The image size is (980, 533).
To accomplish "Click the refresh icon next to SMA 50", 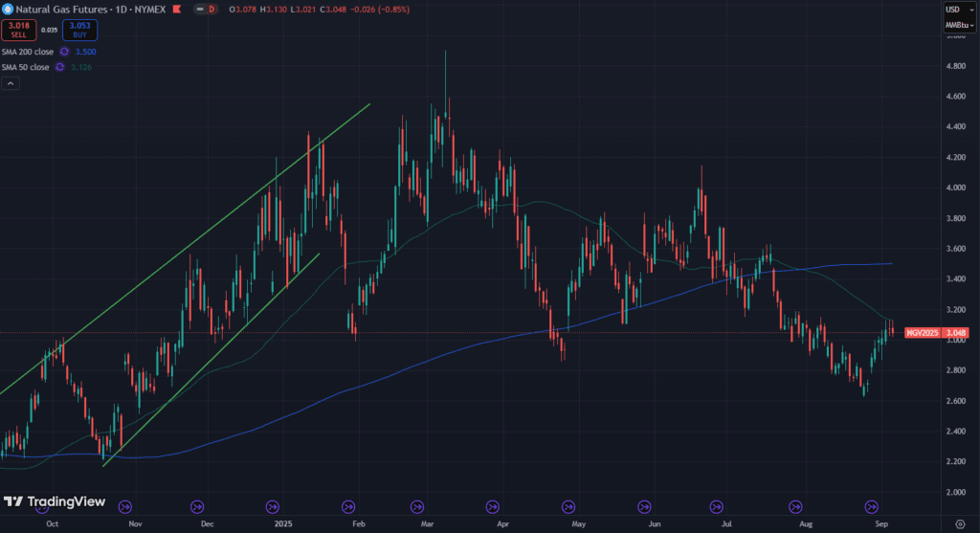I will [x=59, y=67].
